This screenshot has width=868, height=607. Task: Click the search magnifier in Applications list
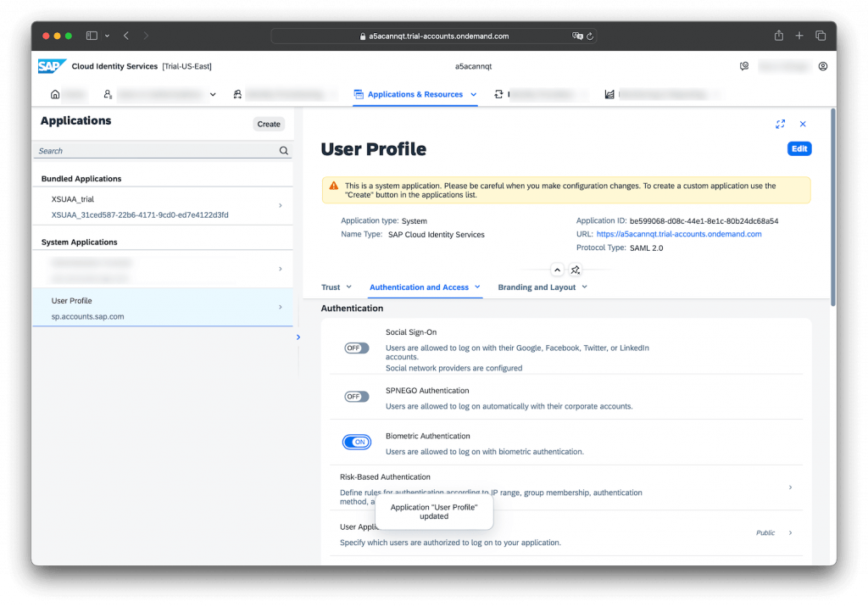(x=283, y=151)
